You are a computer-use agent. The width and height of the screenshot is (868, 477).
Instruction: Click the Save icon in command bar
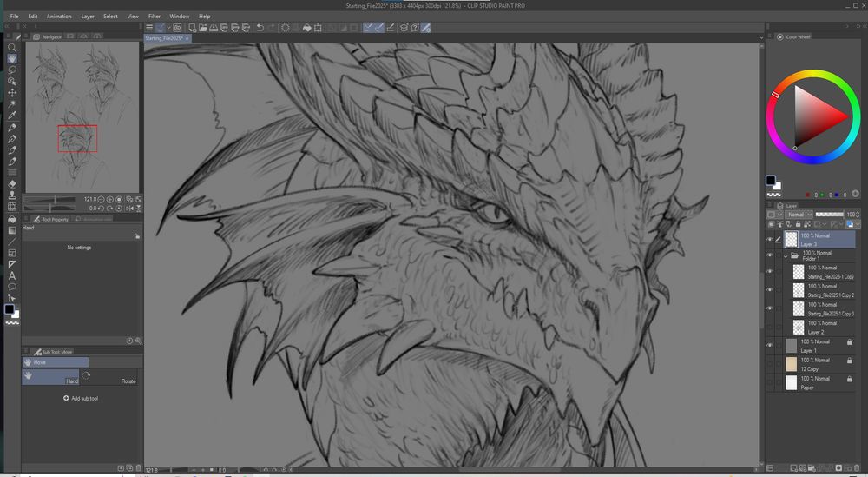coord(214,28)
